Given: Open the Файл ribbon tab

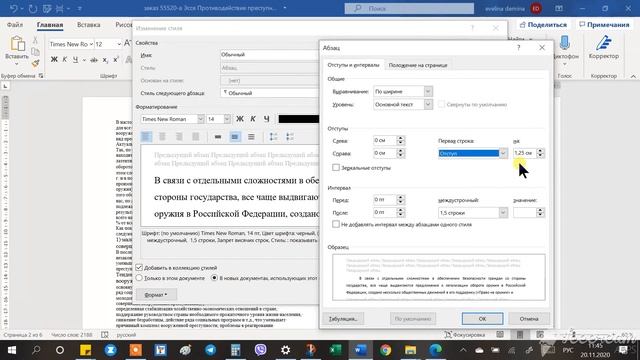Looking at the screenshot, I should 15,25.
